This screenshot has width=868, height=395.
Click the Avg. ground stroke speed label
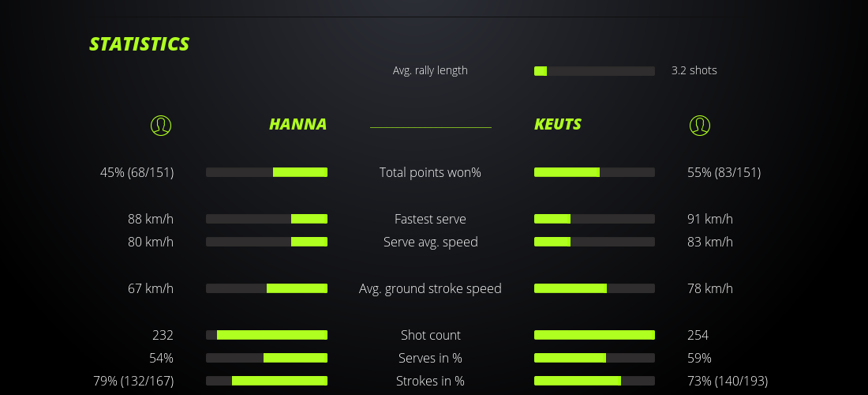coord(430,288)
